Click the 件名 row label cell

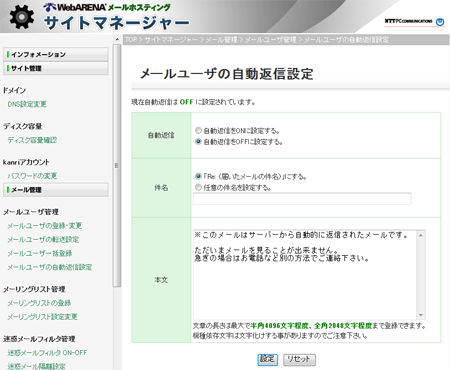161,188
